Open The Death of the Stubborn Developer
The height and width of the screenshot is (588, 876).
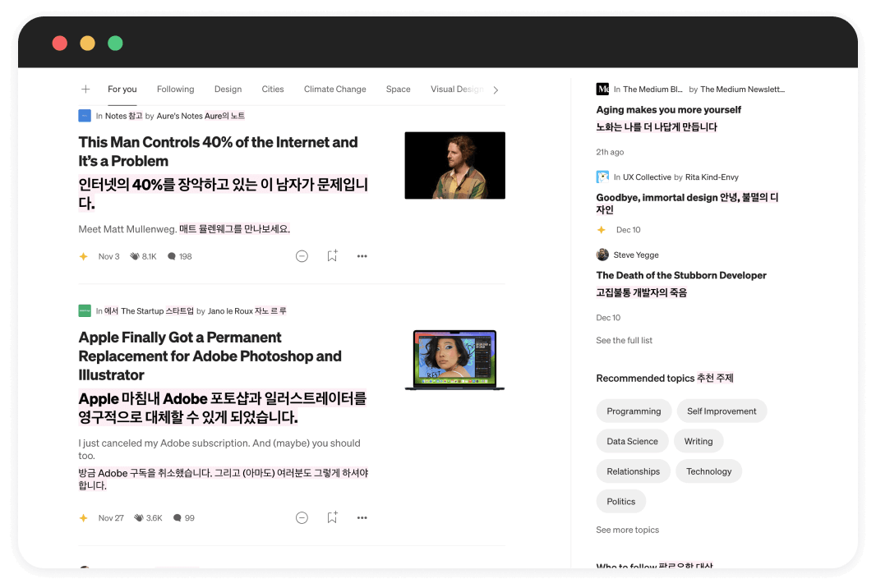(681, 275)
